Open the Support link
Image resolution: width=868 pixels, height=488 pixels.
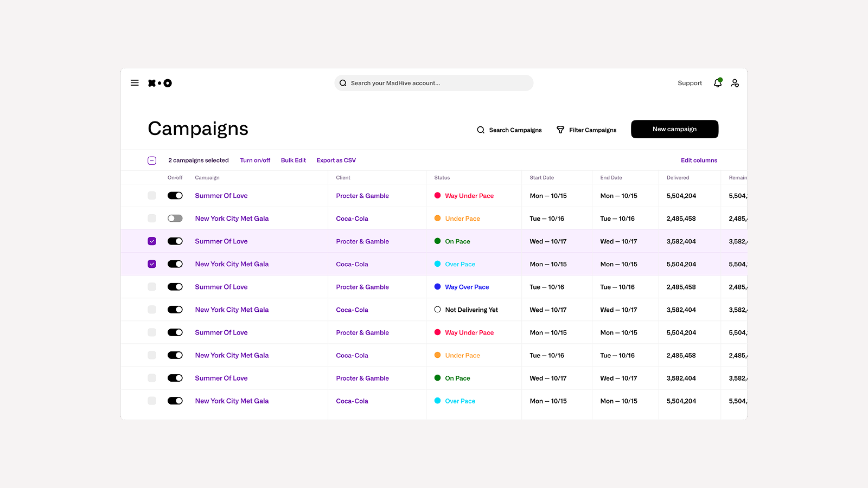[x=690, y=83]
